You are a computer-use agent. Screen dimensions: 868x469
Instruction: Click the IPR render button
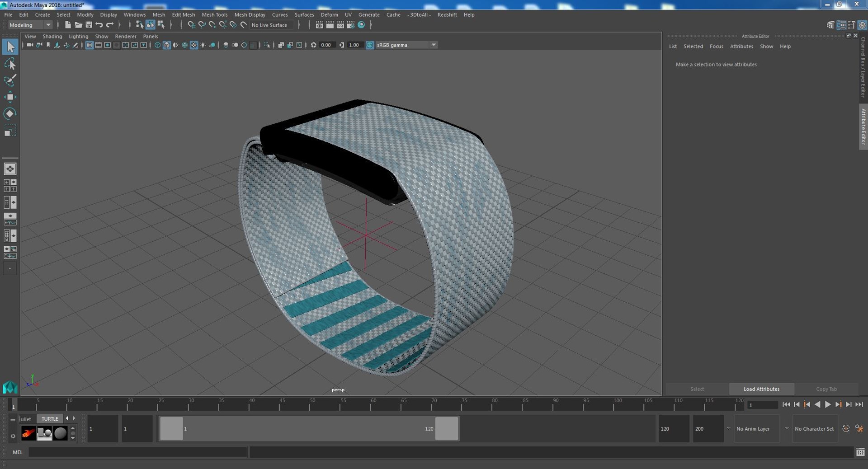tap(340, 25)
